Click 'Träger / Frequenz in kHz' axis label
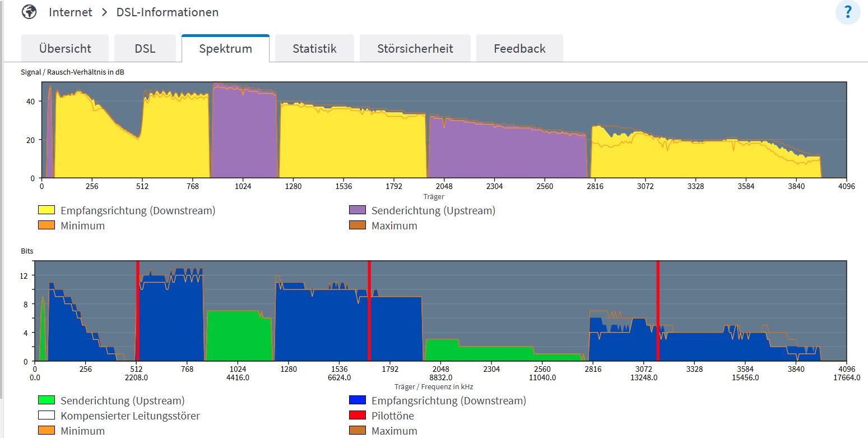This screenshot has width=868, height=438. tap(434, 386)
